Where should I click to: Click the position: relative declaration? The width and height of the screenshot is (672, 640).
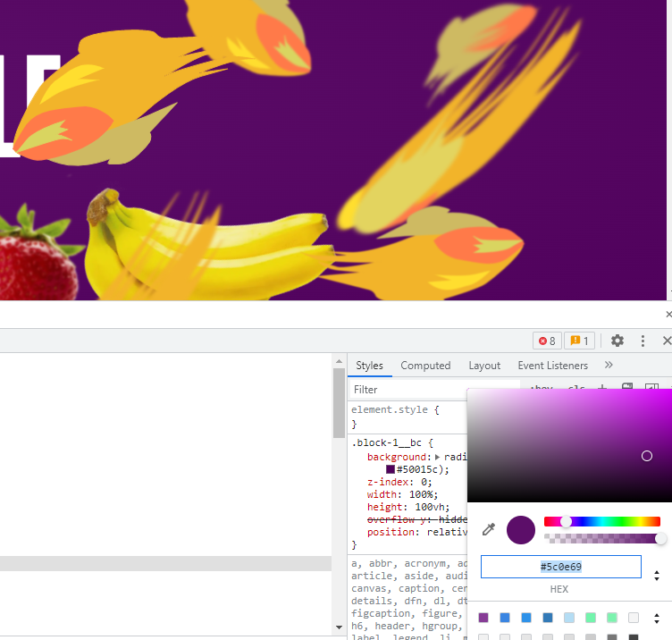click(x=417, y=532)
